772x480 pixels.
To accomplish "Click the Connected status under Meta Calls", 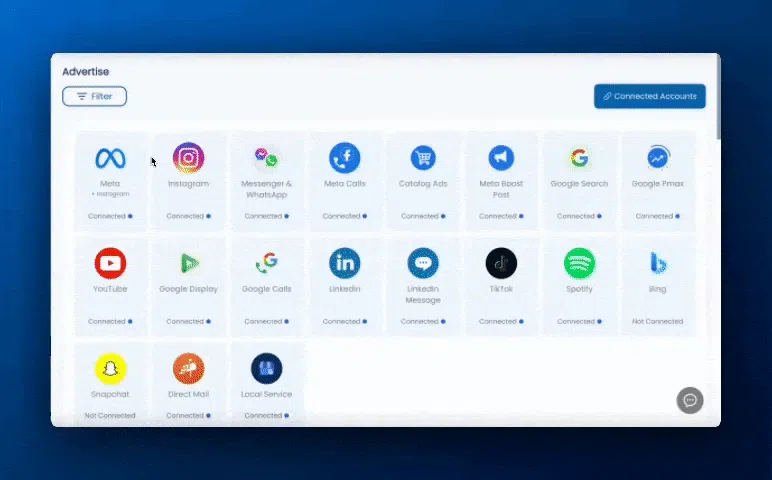I will click(345, 216).
